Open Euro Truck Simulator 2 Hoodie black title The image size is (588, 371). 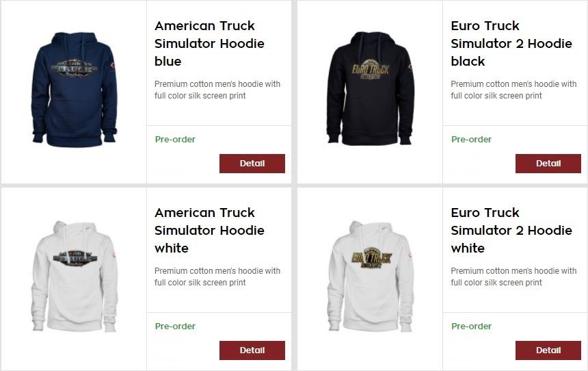pyautogui.click(x=511, y=44)
